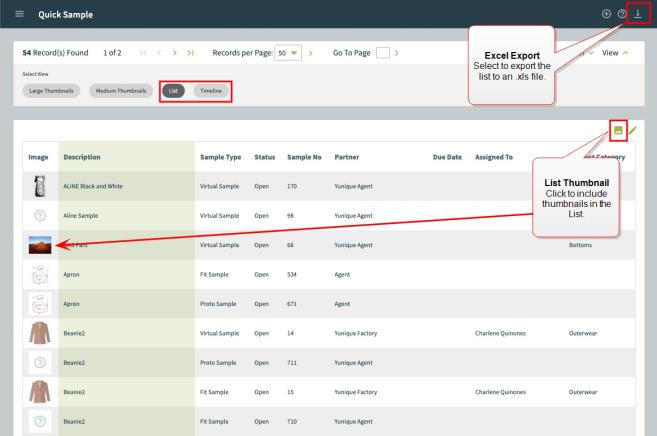This screenshot has height=436, width=657.
Task: Jump to the last page arrow
Action: (191, 52)
